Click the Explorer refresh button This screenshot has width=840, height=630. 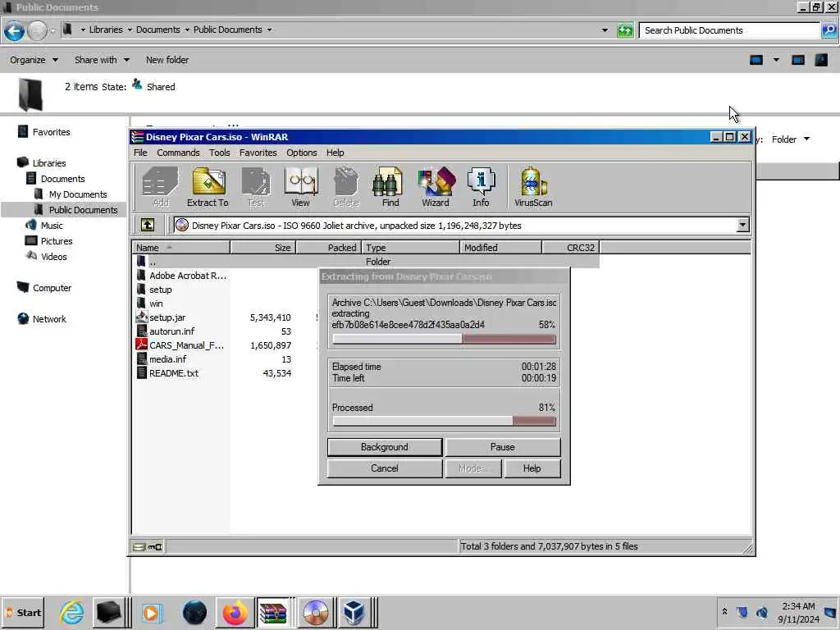(625, 30)
